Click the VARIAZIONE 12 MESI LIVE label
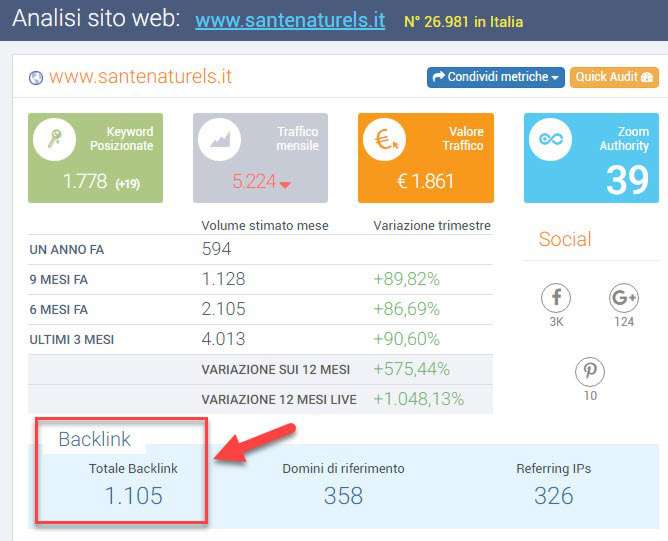This screenshot has height=541, width=668. pos(279,400)
